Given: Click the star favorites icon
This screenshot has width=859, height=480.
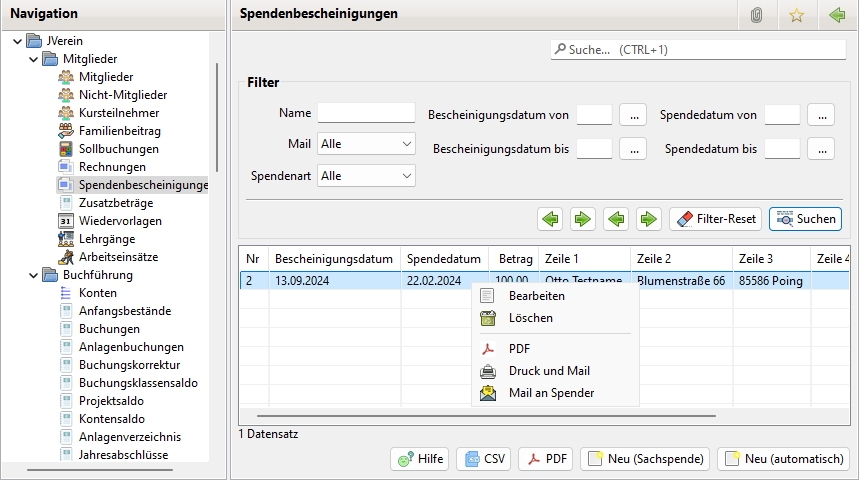Looking at the screenshot, I should point(796,15).
